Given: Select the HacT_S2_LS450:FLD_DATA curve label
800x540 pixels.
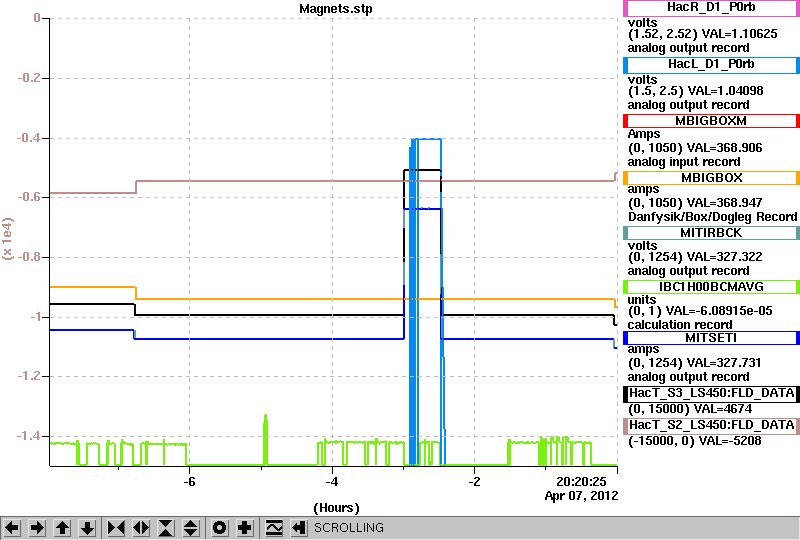Looking at the screenshot, I should [711, 426].
